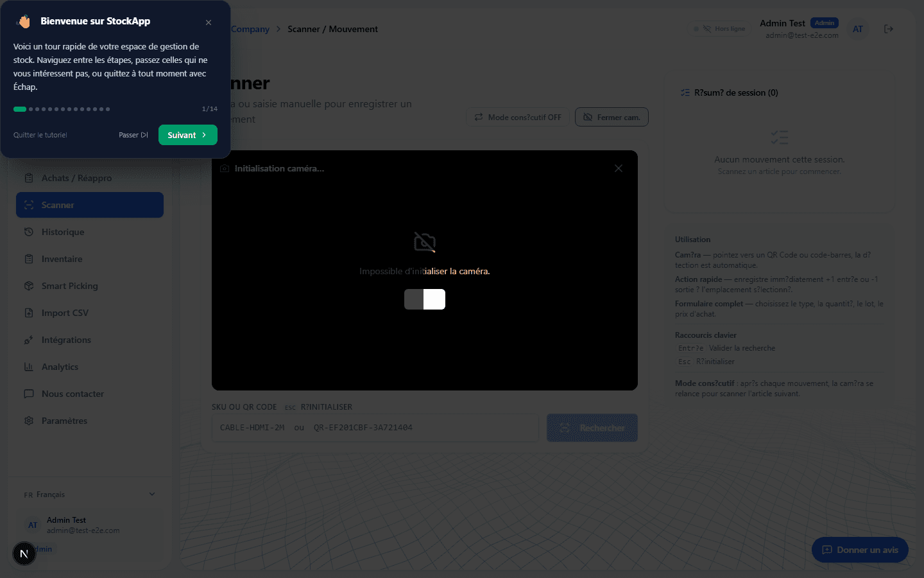Close the camera initialisation panel
Image resolution: width=924 pixels, height=578 pixels.
coord(619,168)
